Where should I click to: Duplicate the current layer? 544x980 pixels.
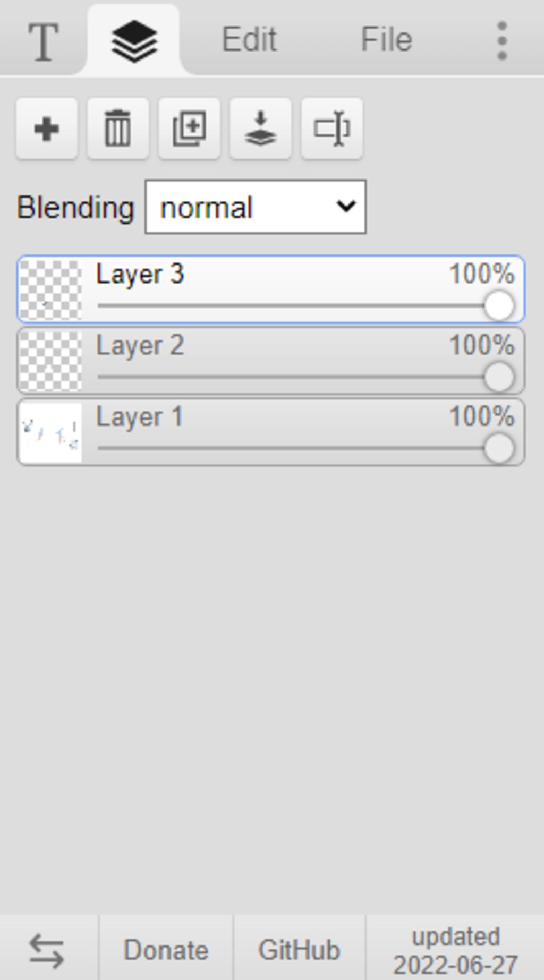(189, 129)
